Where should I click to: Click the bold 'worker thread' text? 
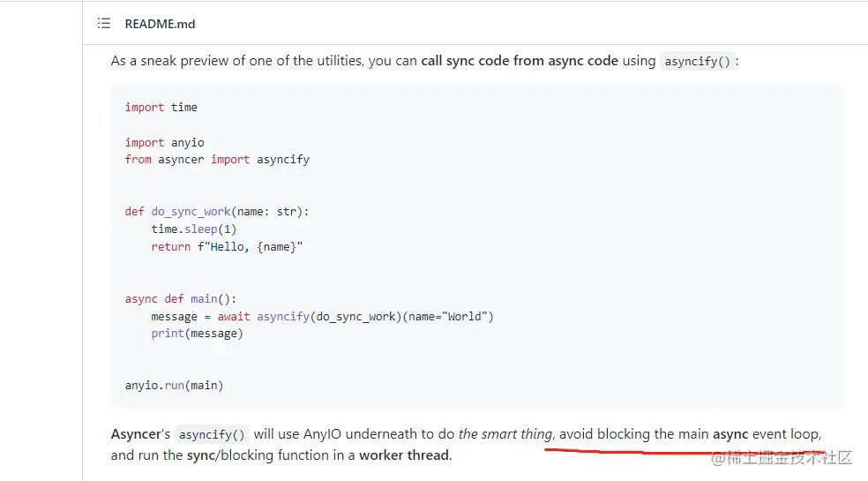pos(405,455)
